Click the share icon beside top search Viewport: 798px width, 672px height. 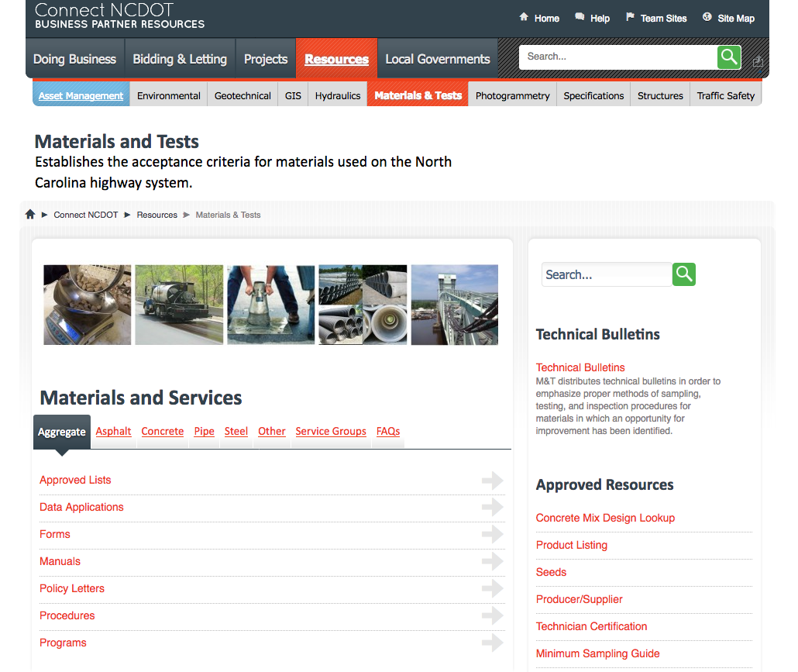click(x=757, y=61)
